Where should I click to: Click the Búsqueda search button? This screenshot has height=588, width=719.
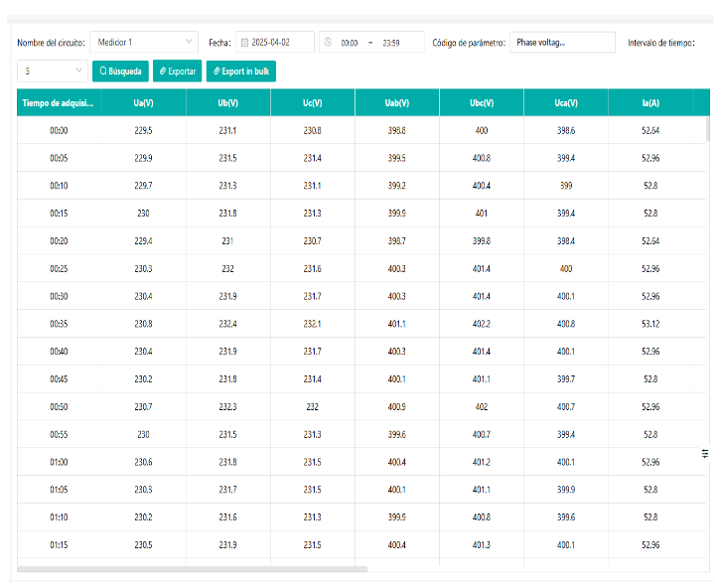pyautogui.click(x=120, y=72)
